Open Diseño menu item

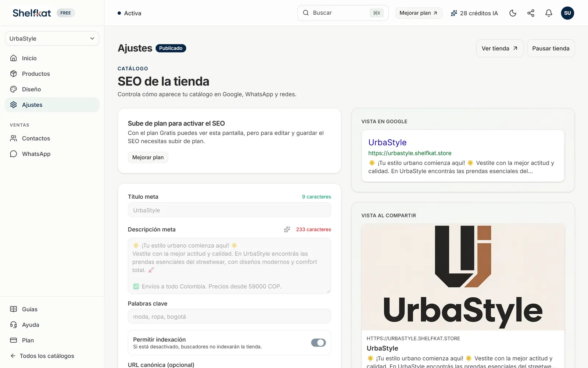click(x=52, y=89)
